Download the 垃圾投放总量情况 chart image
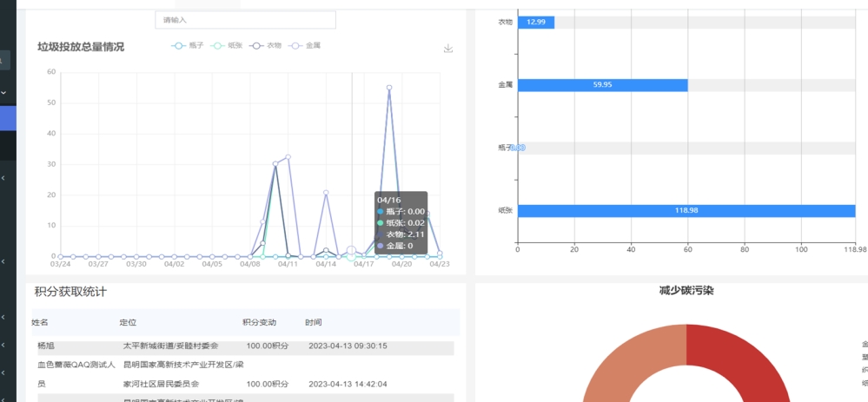Image resolution: width=868 pixels, height=402 pixels. pyautogui.click(x=448, y=48)
